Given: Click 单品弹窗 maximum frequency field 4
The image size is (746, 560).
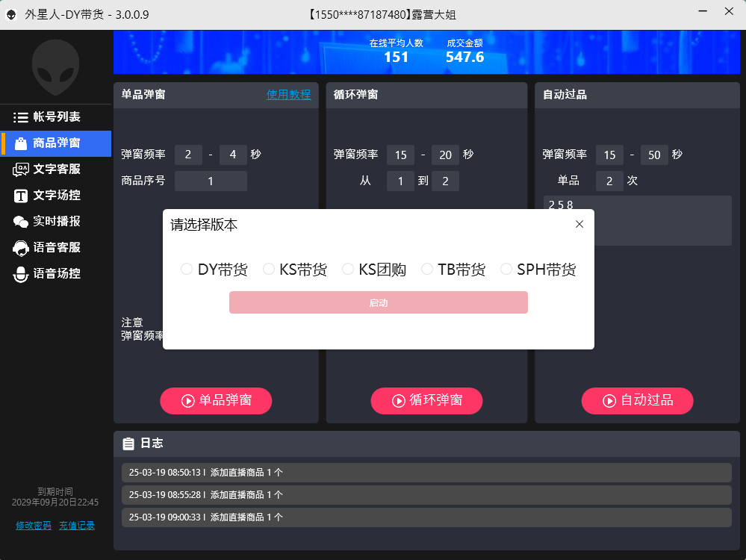Looking at the screenshot, I should pyautogui.click(x=233, y=155).
